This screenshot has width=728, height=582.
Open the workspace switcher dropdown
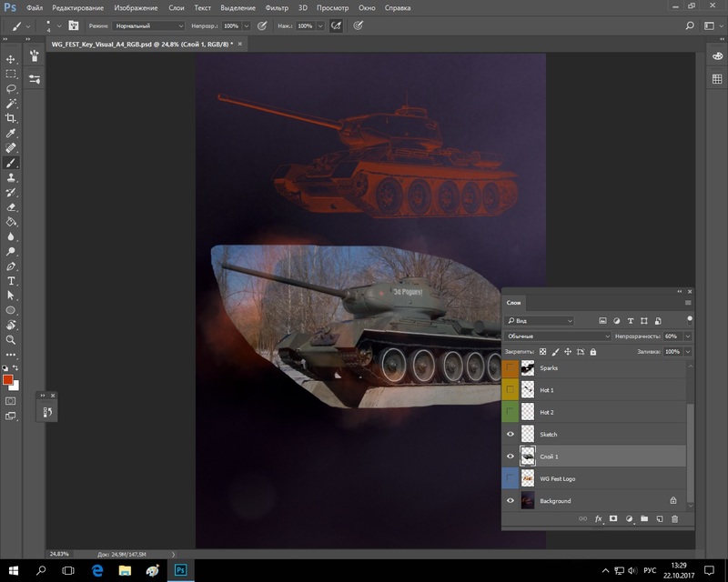(x=713, y=26)
